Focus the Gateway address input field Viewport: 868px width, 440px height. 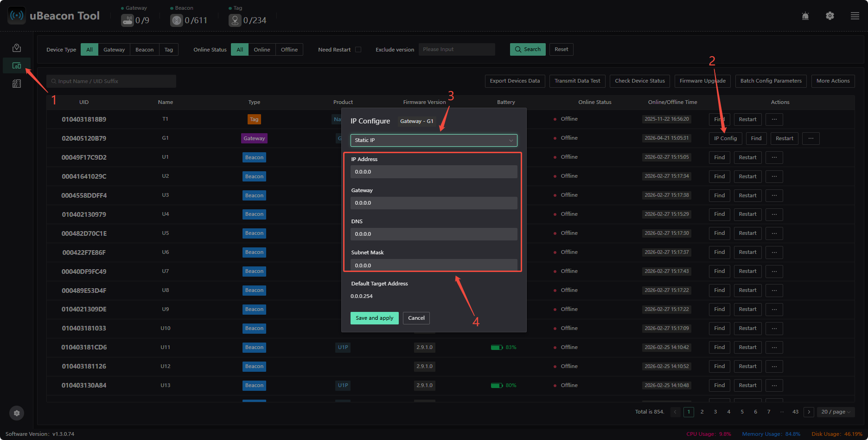(434, 203)
